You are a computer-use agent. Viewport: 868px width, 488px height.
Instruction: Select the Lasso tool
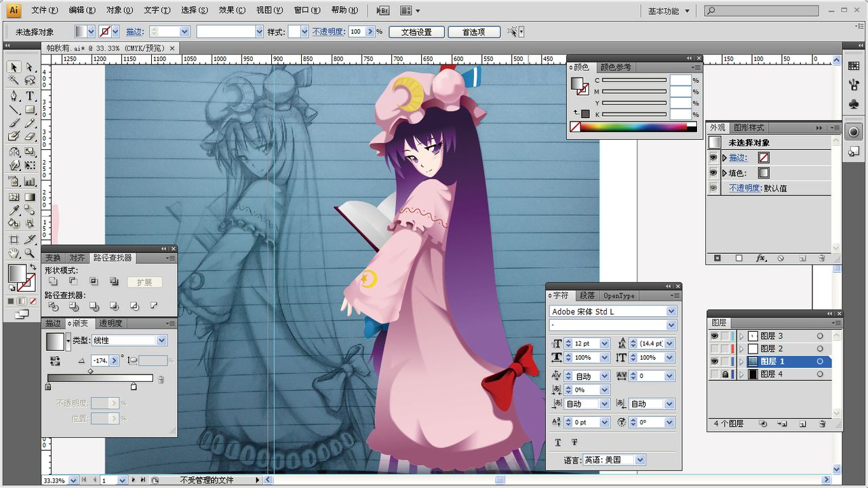coord(30,81)
